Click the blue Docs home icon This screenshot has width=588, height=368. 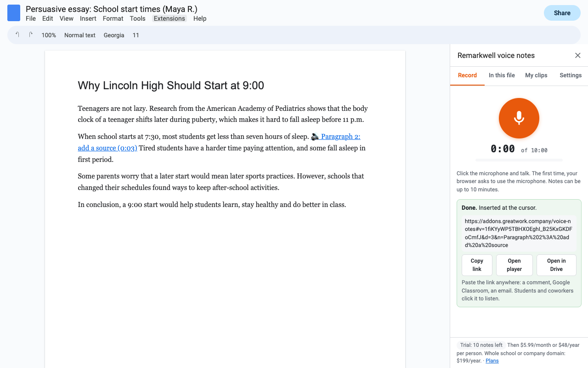(x=14, y=13)
